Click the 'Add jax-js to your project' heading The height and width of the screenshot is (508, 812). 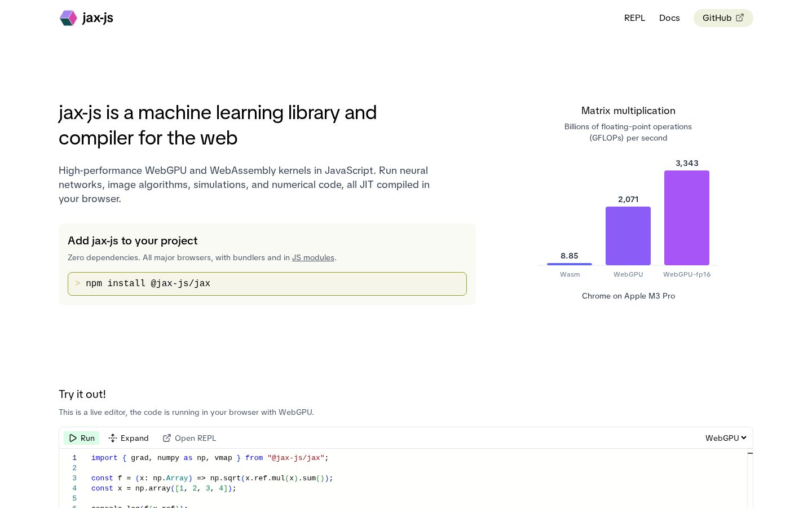click(133, 240)
